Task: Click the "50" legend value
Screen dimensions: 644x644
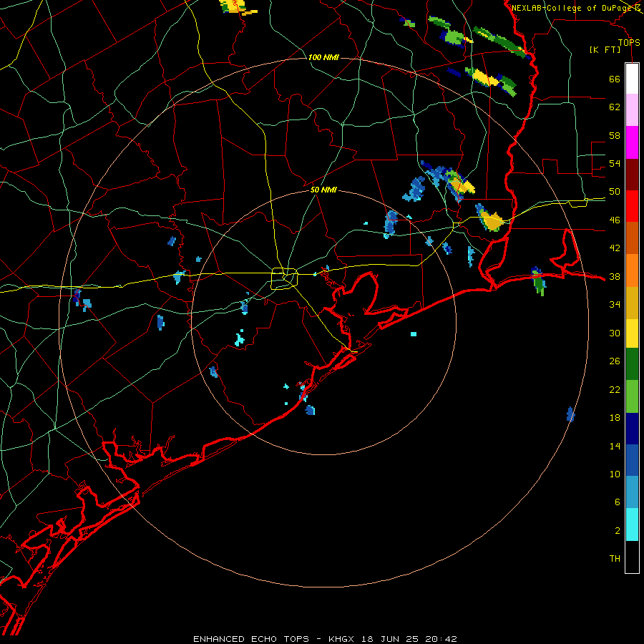Action: (x=615, y=192)
